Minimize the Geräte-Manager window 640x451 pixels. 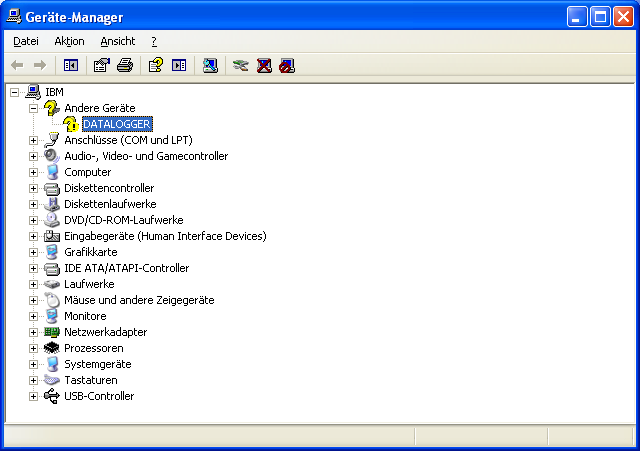pos(577,17)
